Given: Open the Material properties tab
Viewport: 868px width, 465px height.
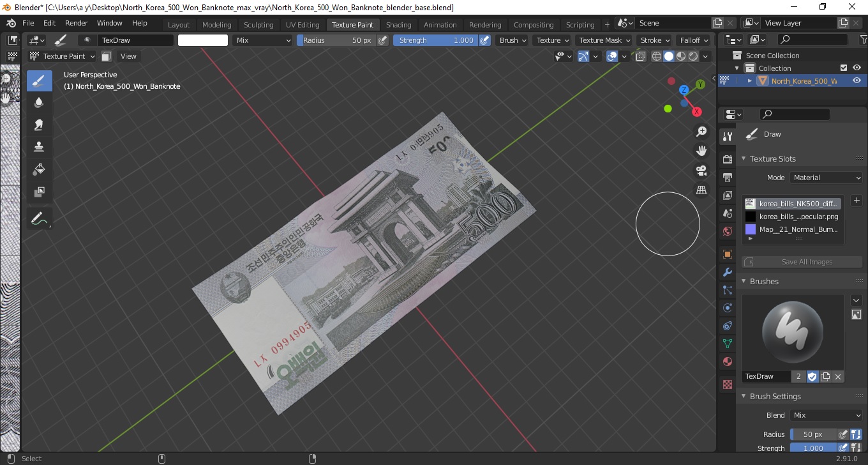Looking at the screenshot, I should point(727,362).
